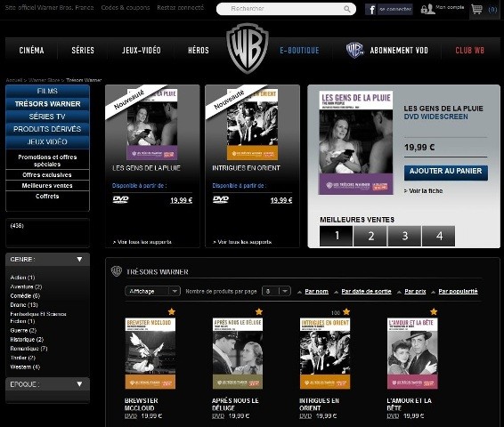
Task: Click Accueil in the breadcrumb
Action: pos(14,80)
